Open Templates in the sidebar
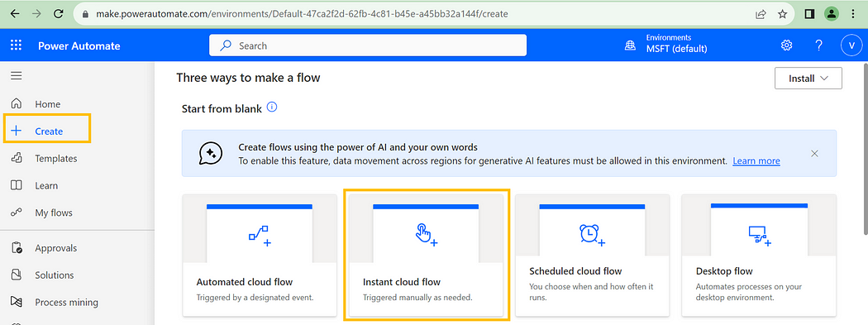 coord(56,158)
